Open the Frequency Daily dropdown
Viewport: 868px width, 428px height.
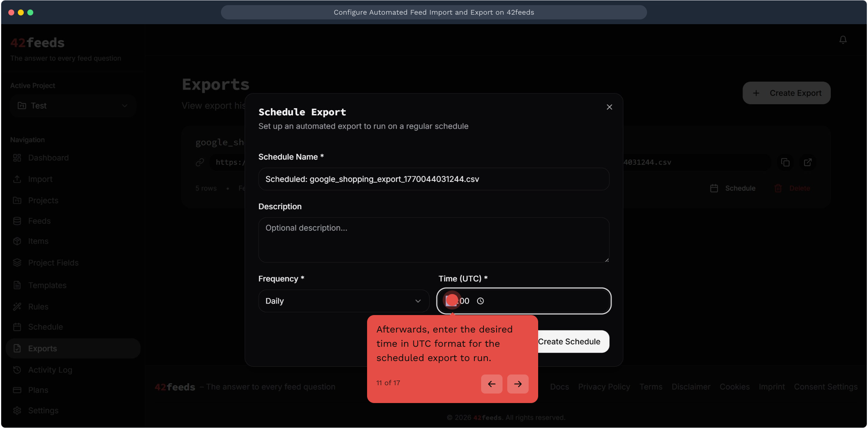(344, 301)
